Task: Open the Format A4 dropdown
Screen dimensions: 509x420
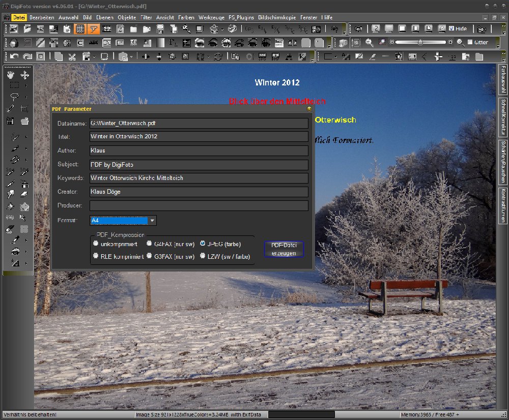Action: 152,221
